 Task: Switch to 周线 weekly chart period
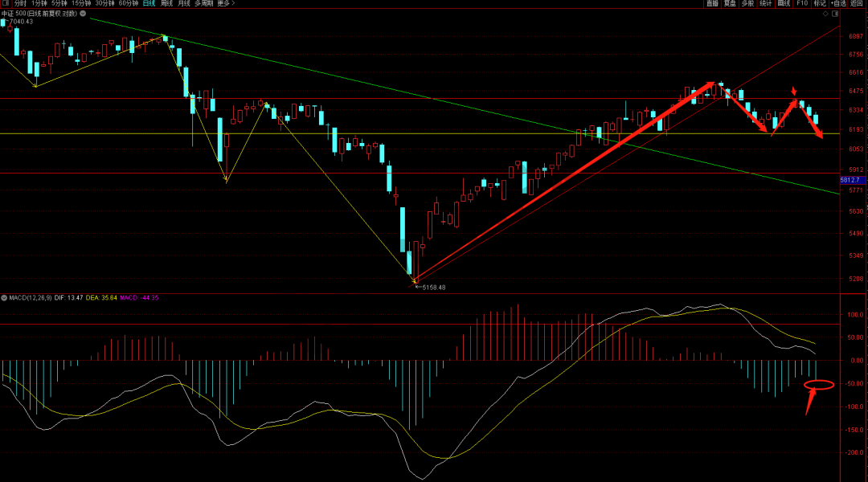coord(166,4)
